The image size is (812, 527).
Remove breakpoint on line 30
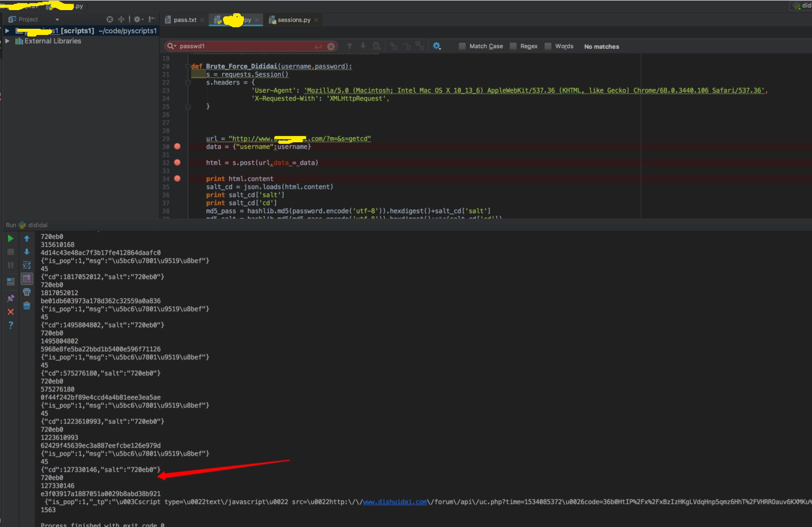click(177, 147)
